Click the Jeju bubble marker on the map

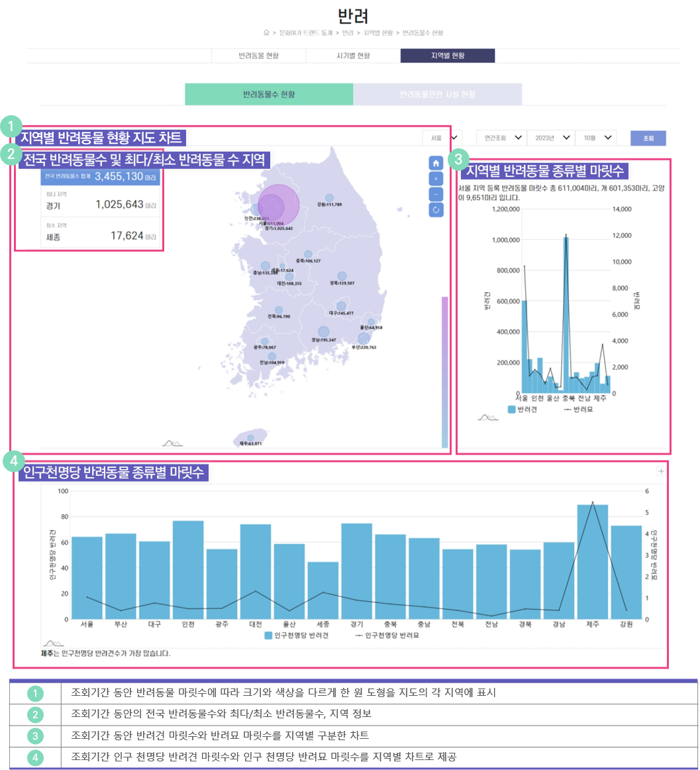coord(250,438)
